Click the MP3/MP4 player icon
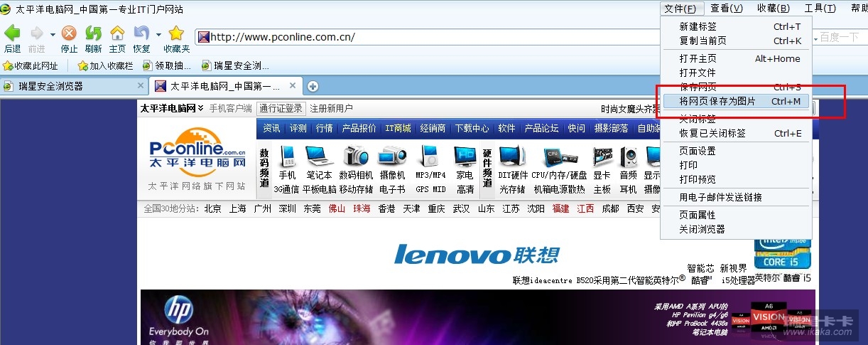The width and height of the screenshot is (868, 345). pos(430,156)
